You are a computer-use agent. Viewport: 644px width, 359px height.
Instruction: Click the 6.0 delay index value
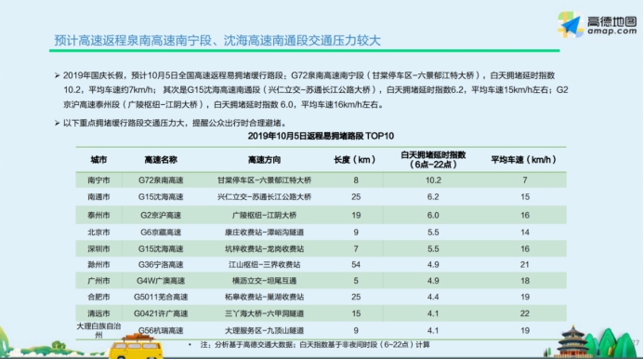click(x=433, y=215)
